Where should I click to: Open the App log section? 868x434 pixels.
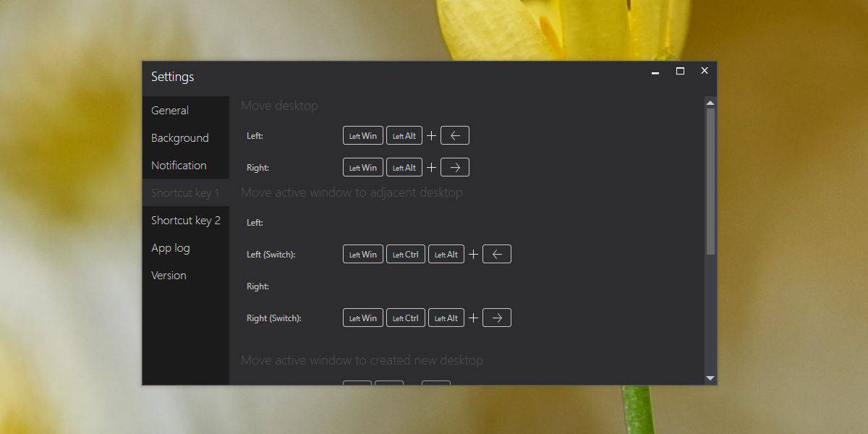(185, 247)
